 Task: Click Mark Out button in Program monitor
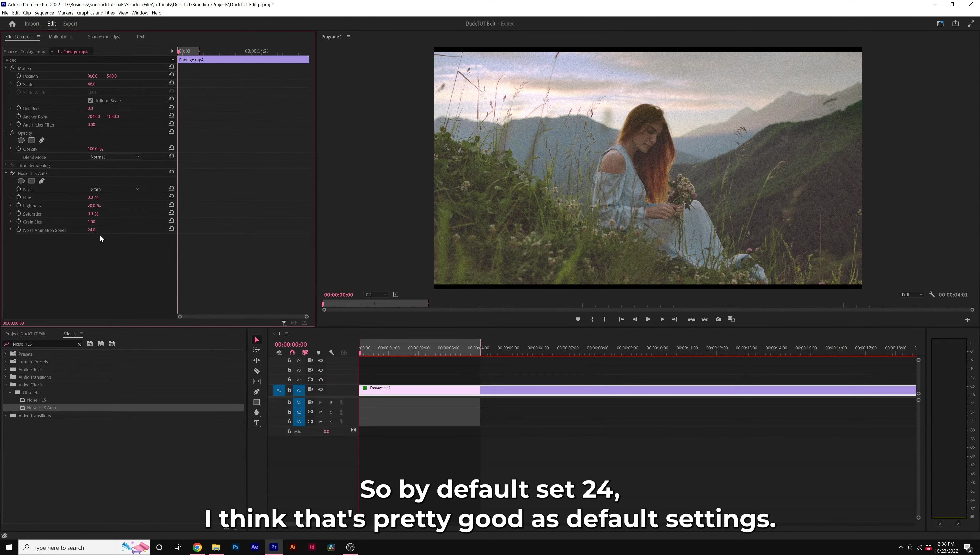604,319
